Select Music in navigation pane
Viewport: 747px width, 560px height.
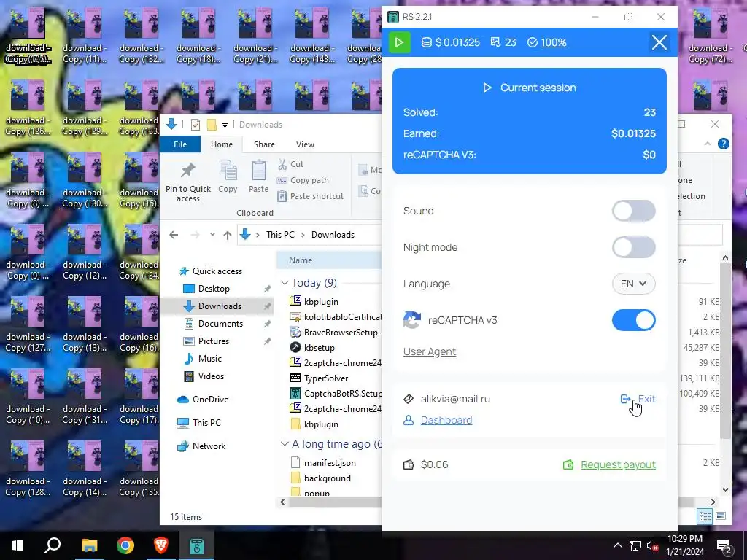209,359
